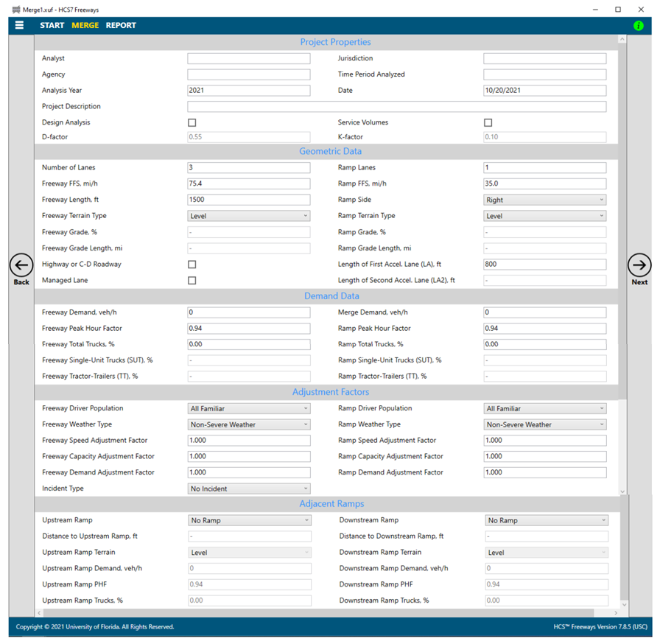Switch to the MERGE tab

coord(85,25)
